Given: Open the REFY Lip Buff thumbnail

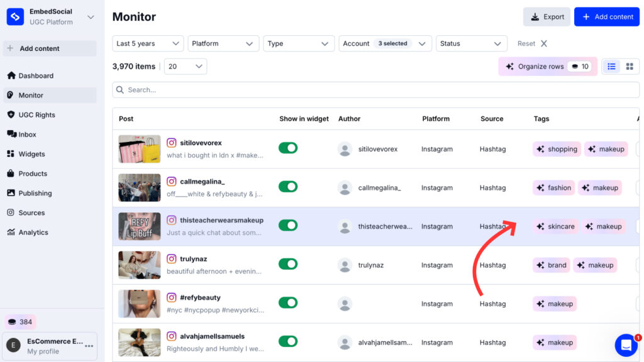Looking at the screenshot, I should point(140,226).
